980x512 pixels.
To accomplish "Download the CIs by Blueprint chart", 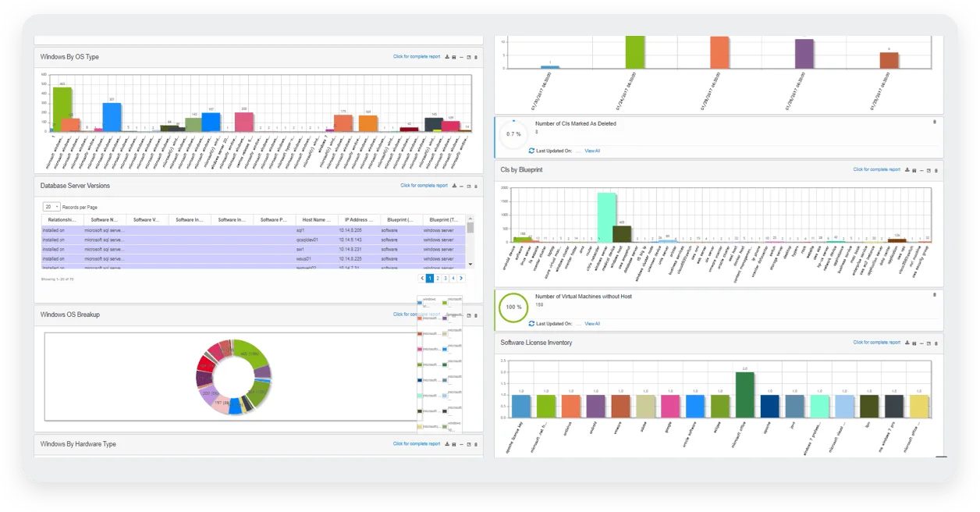I will (x=907, y=169).
